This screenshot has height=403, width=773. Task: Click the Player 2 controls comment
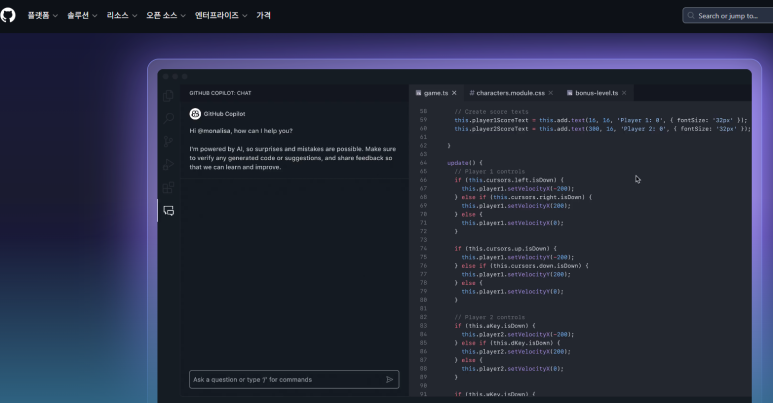click(490, 317)
